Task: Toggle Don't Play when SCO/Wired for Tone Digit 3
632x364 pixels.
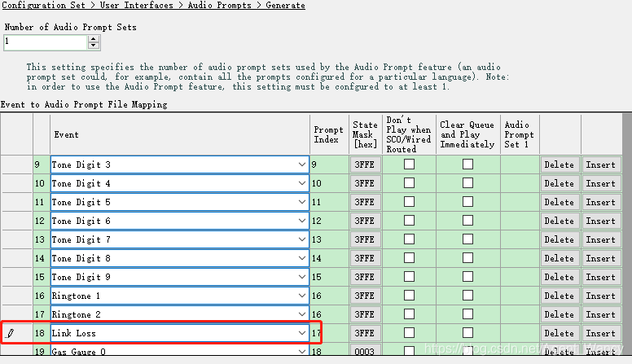Action: pyautogui.click(x=409, y=164)
